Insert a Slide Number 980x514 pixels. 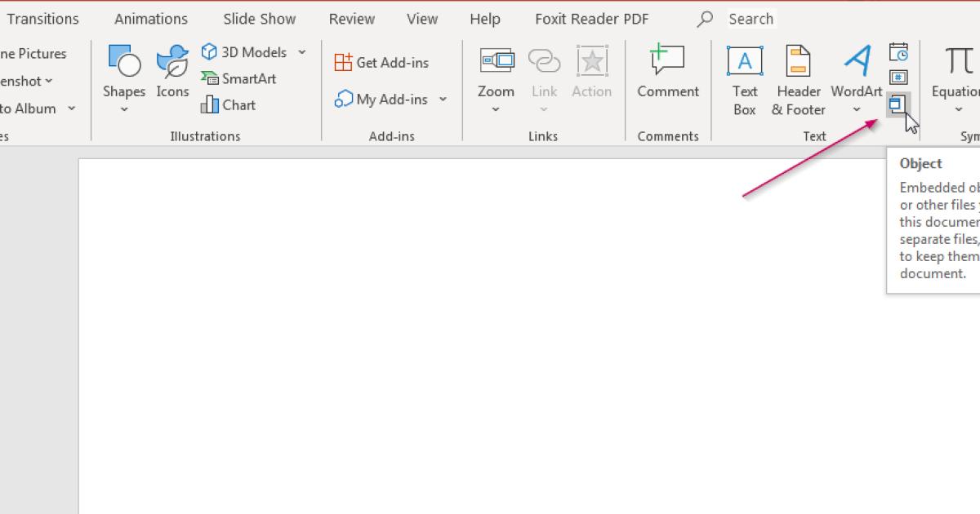coord(898,77)
